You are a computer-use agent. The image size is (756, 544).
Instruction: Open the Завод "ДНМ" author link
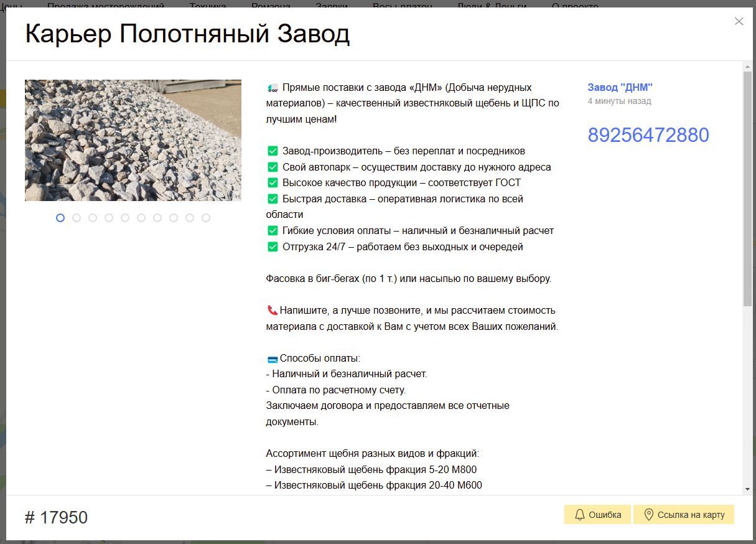point(620,88)
